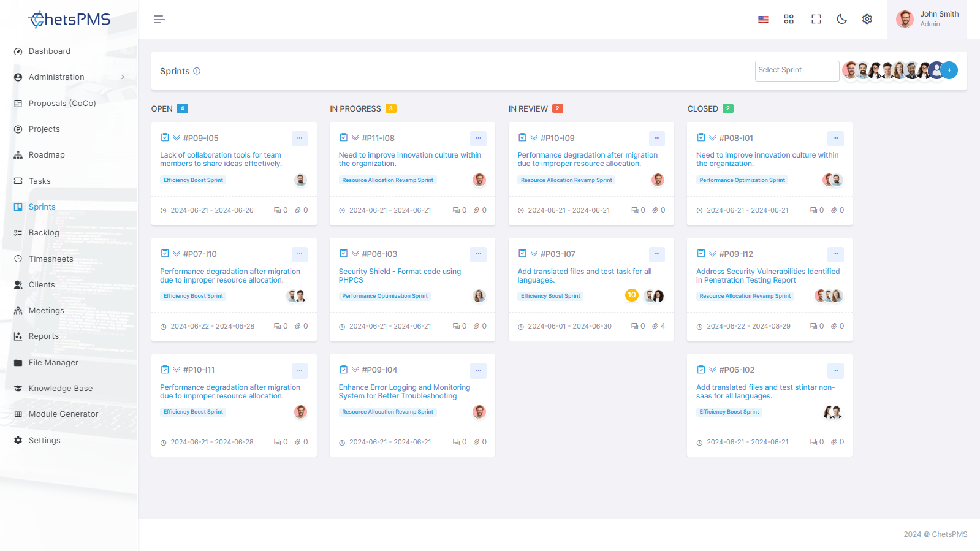
Task: Click Efficiency Boost Sprint tag on #P09-I05
Action: point(193,180)
